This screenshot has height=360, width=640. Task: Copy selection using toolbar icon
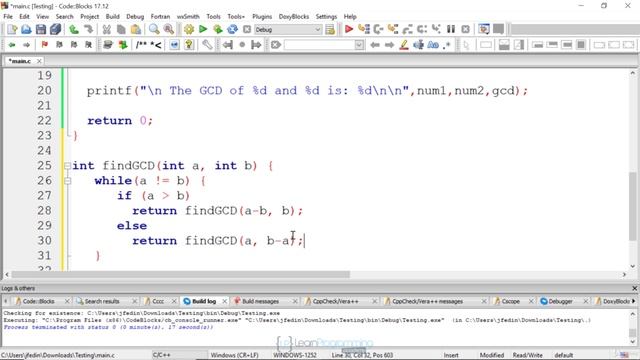pos(121,29)
